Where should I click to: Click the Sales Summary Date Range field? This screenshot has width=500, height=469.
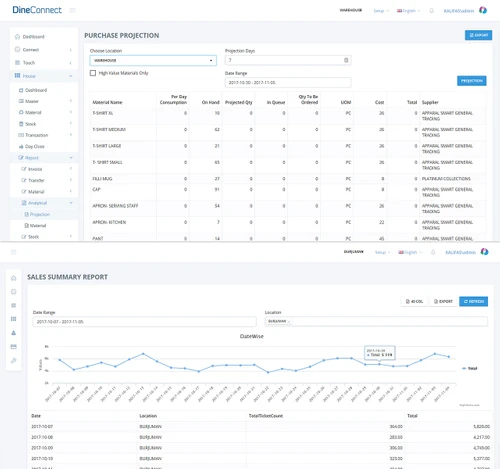(x=144, y=322)
